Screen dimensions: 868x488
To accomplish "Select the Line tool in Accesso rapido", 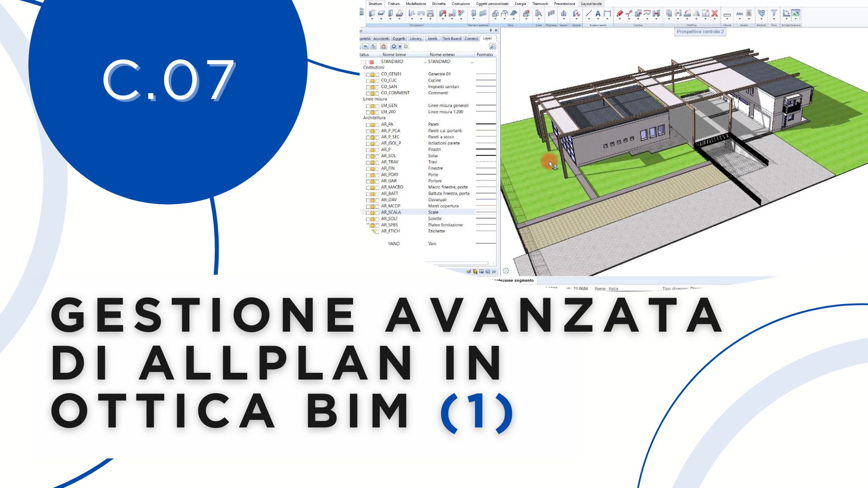I will pyautogui.click(x=589, y=13).
